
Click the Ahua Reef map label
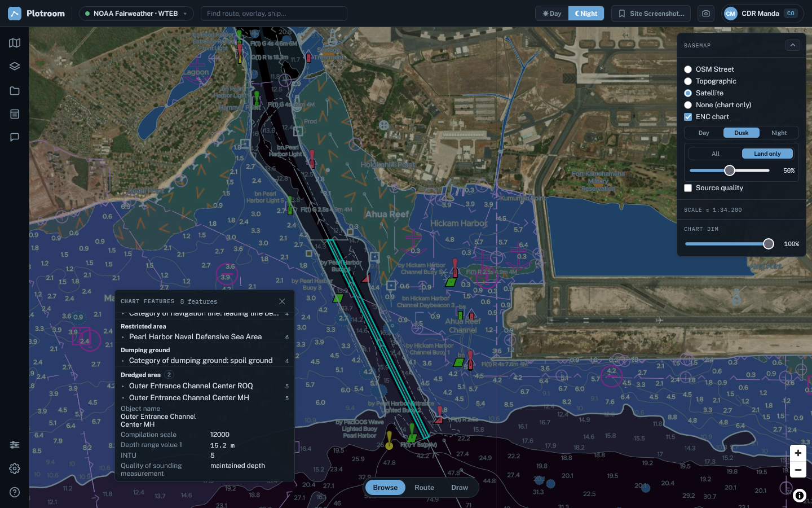(387, 214)
